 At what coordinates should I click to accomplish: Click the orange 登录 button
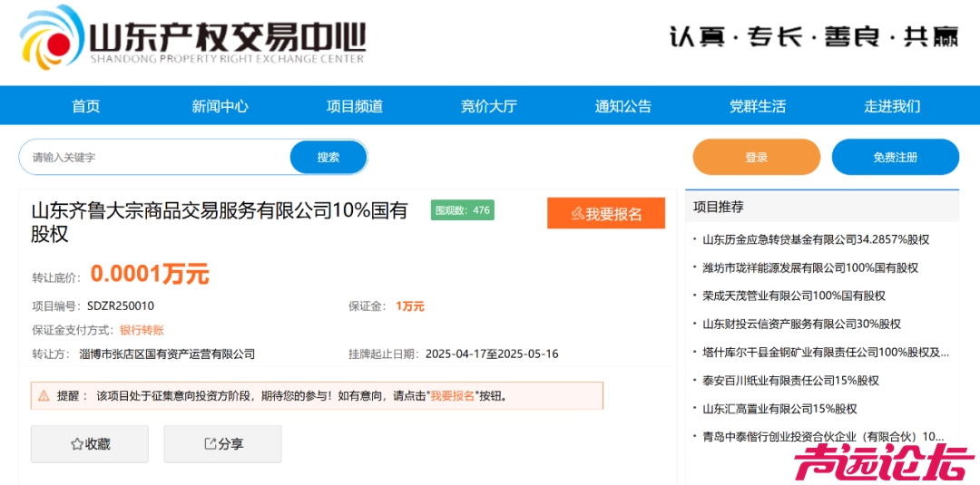click(x=756, y=158)
